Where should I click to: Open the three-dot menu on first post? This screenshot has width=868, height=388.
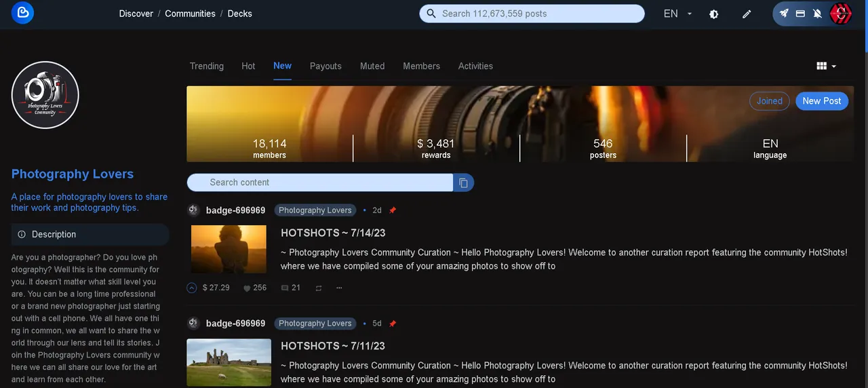339,288
